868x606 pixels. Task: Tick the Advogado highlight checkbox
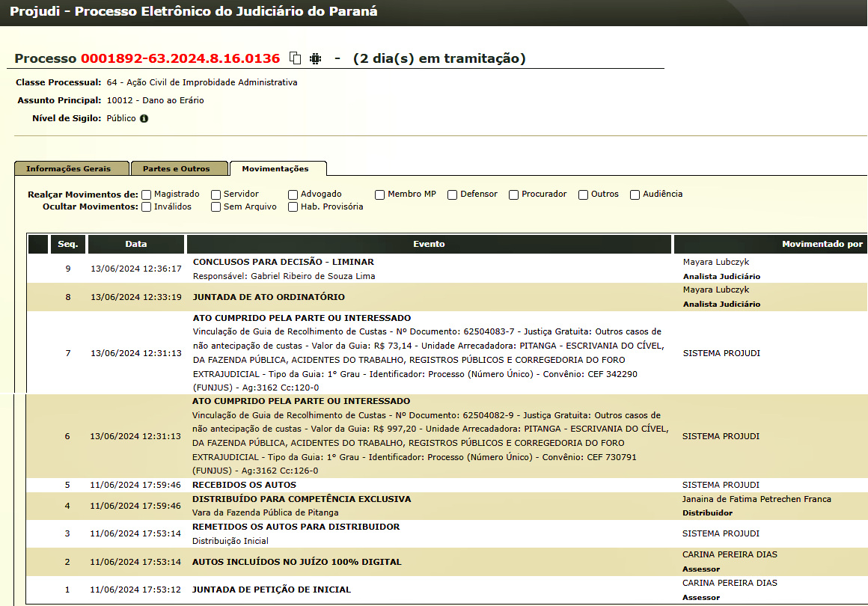(x=293, y=195)
